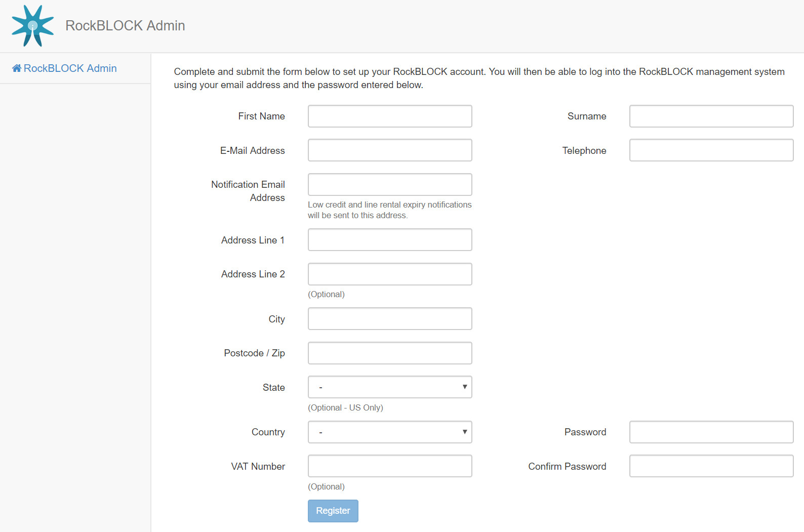Click the 'Country' label
Image resolution: width=804 pixels, height=532 pixels.
click(x=268, y=432)
